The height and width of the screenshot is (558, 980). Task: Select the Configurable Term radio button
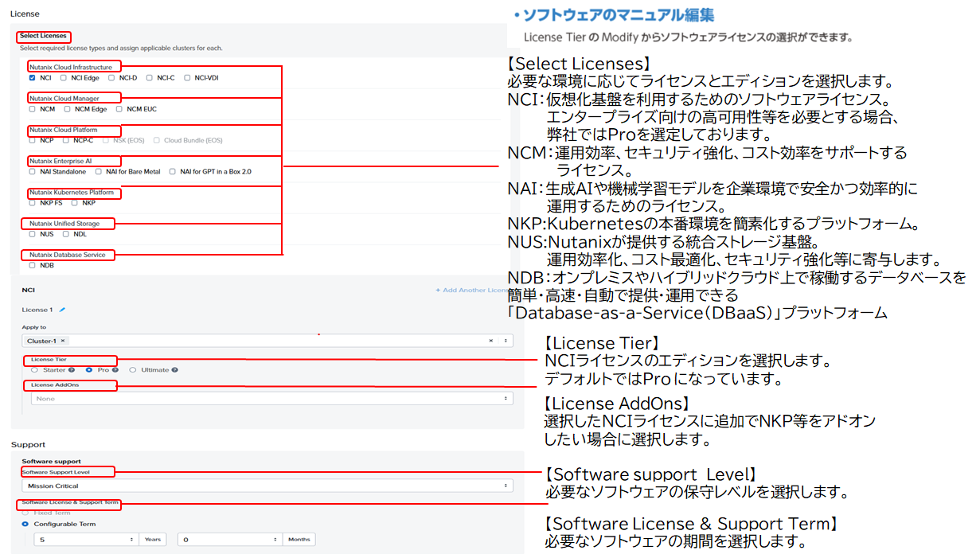tap(25, 525)
